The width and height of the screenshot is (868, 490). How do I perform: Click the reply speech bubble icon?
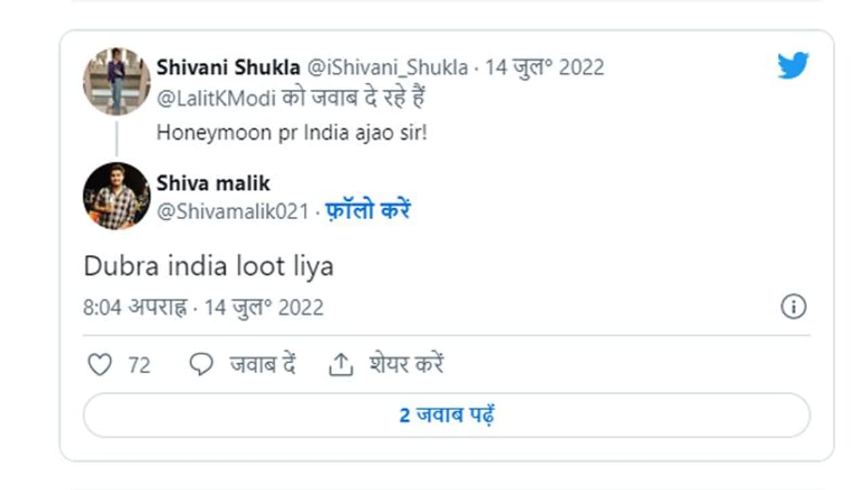[201, 365]
